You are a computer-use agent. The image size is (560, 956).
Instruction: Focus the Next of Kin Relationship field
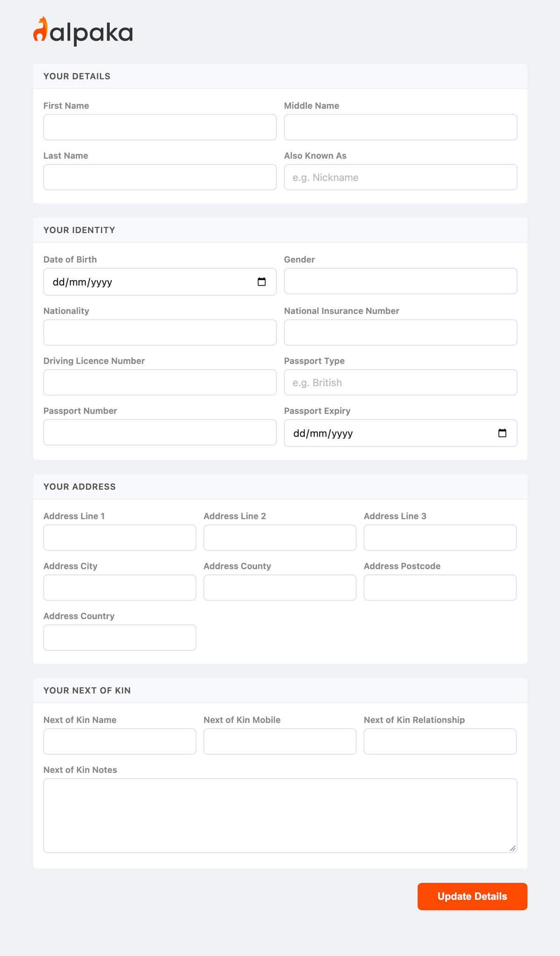click(440, 741)
